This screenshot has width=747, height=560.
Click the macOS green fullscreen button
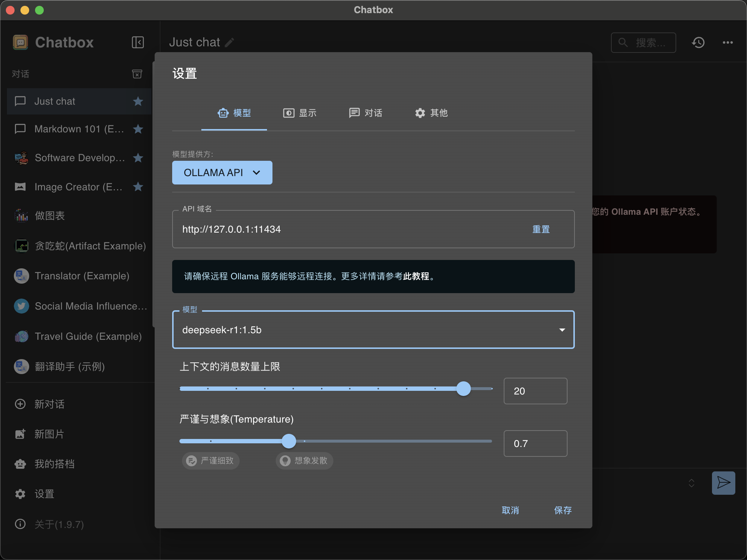coord(39,10)
